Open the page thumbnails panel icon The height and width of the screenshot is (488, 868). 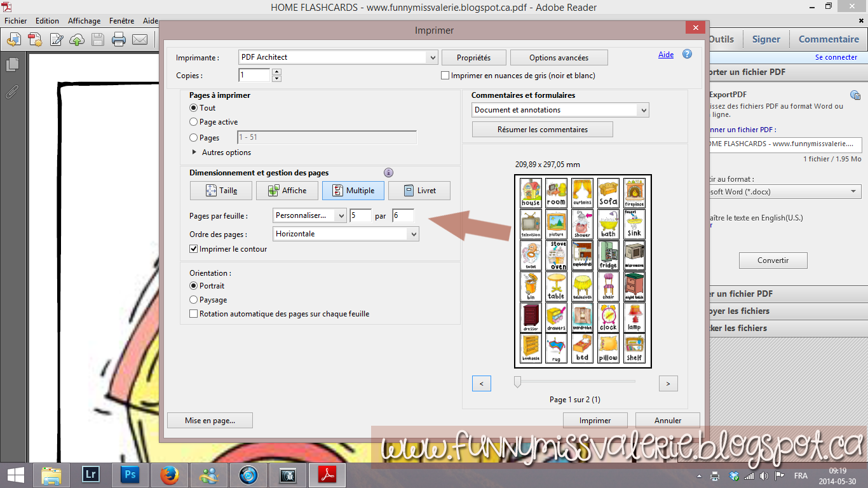click(12, 65)
